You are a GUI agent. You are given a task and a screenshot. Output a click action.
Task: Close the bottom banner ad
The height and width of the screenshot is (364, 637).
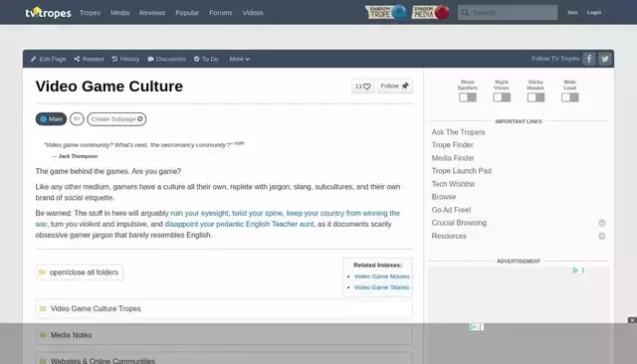click(632, 320)
